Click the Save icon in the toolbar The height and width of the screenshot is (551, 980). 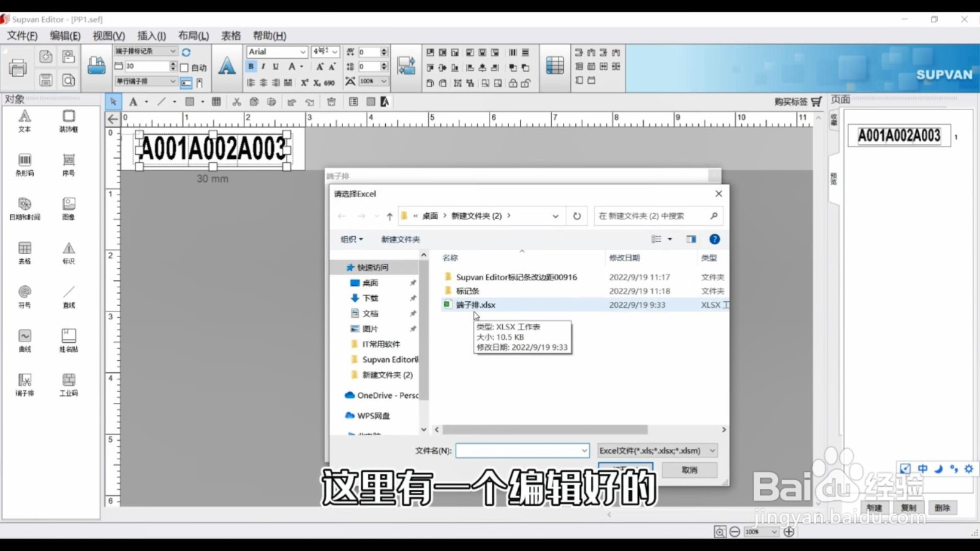[x=46, y=80]
